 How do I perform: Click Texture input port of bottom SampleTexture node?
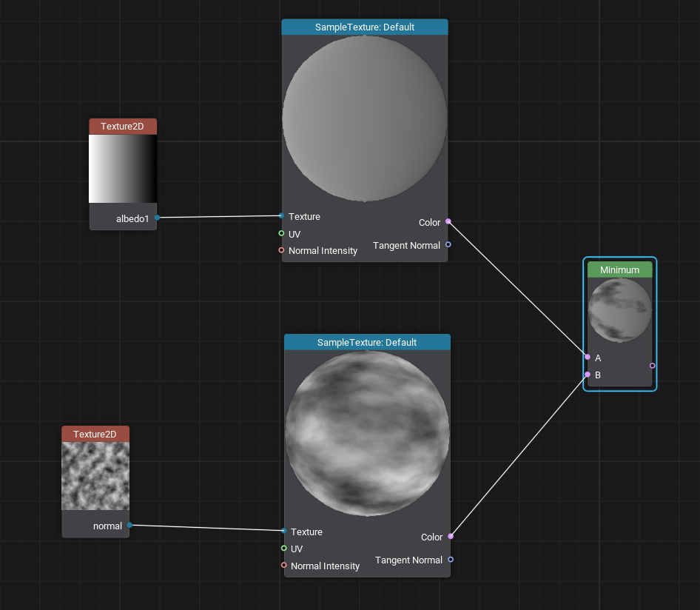[284, 531]
